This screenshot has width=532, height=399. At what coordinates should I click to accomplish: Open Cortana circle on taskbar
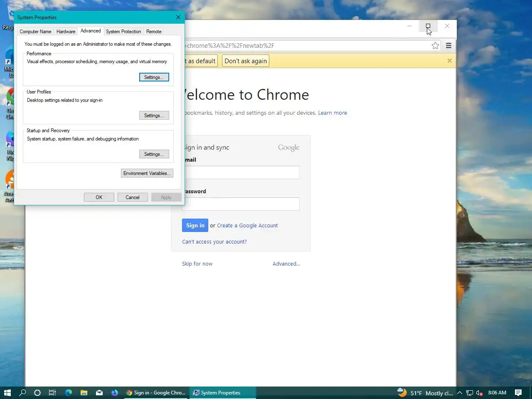pyautogui.click(x=37, y=392)
